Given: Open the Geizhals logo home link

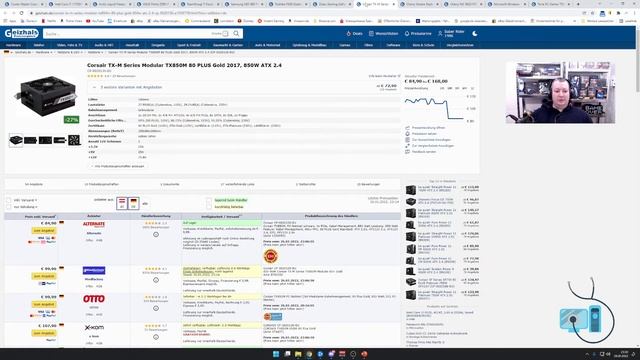Looking at the screenshot, I should coord(22,33).
